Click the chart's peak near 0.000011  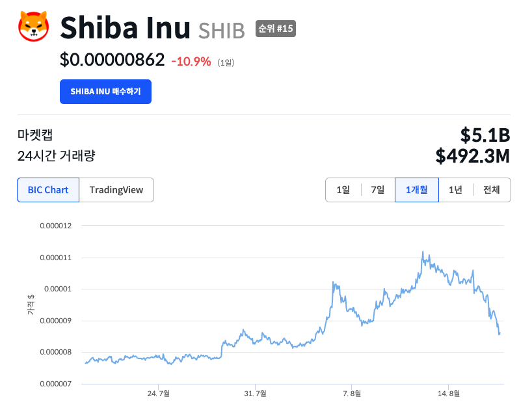coord(423,252)
